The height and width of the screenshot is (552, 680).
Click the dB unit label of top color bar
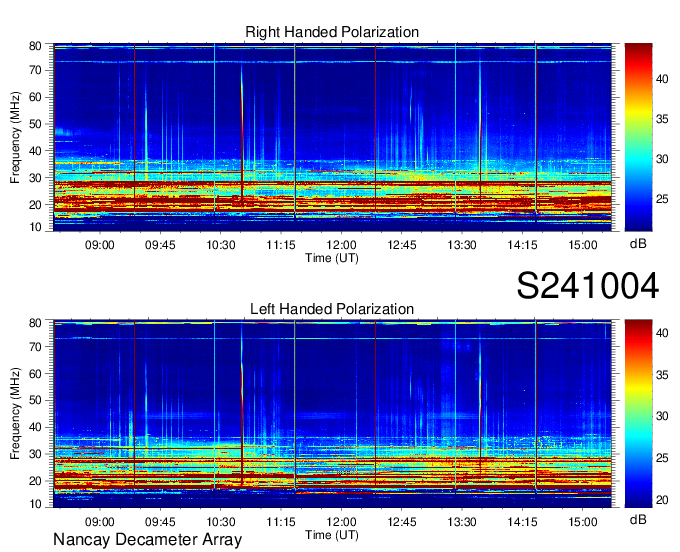coord(638,243)
